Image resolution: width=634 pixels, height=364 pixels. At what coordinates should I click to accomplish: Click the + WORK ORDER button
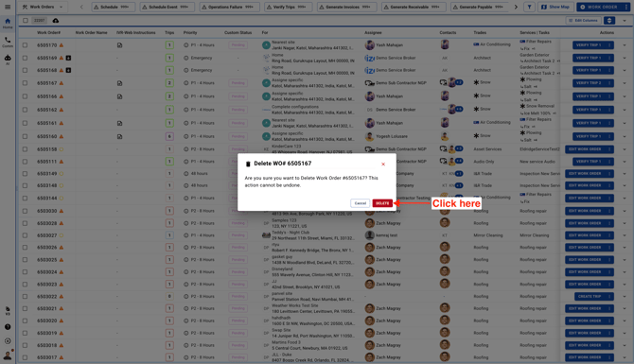tap(600, 7)
